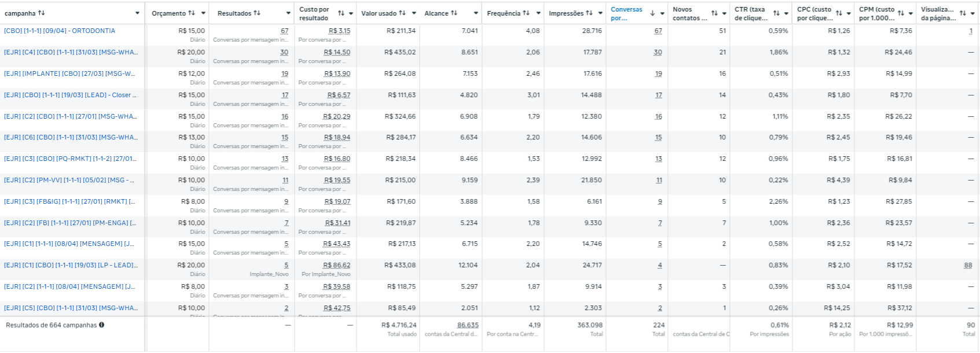
Task: Open campaign [EJR] [C5] [CBO] [1-1-1] [31/03]
Action: click(71, 308)
